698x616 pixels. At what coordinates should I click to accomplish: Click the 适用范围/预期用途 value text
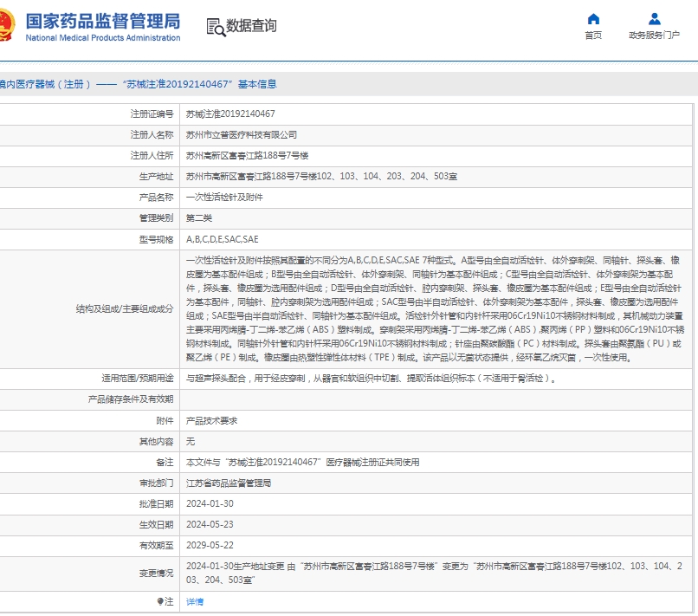(x=371, y=379)
